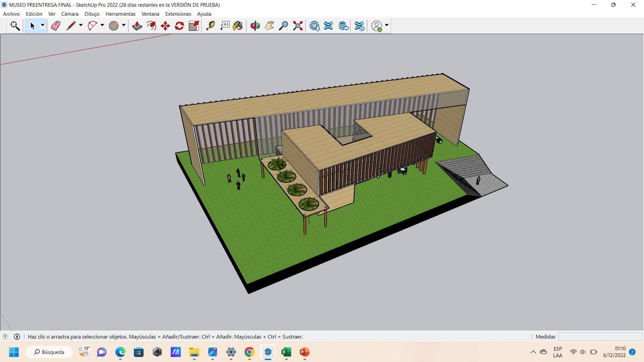Activate the Orbit camera tool

(255, 26)
